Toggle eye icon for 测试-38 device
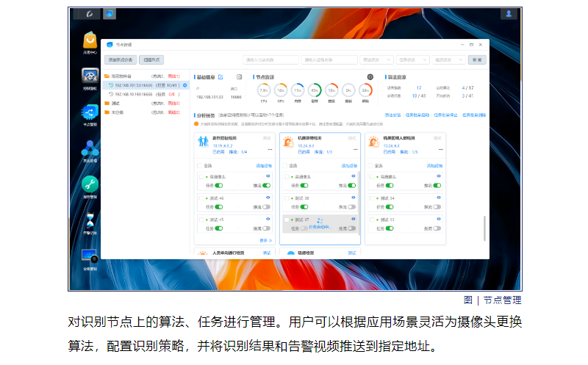 [354, 198]
